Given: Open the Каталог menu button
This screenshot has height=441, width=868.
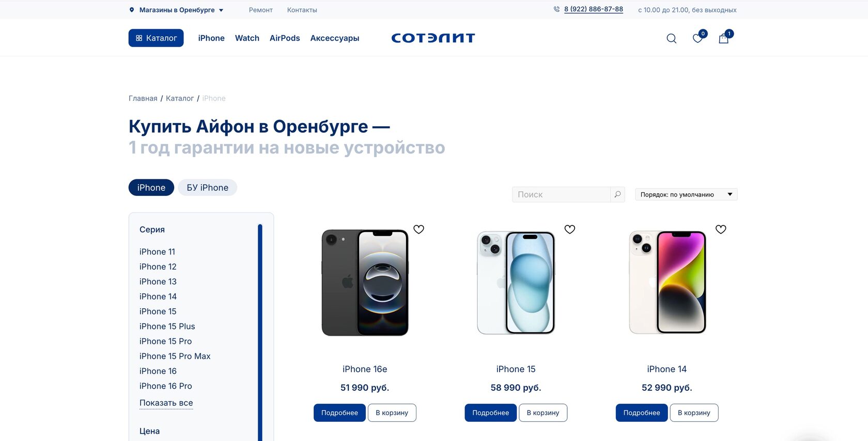Looking at the screenshot, I should pos(156,38).
